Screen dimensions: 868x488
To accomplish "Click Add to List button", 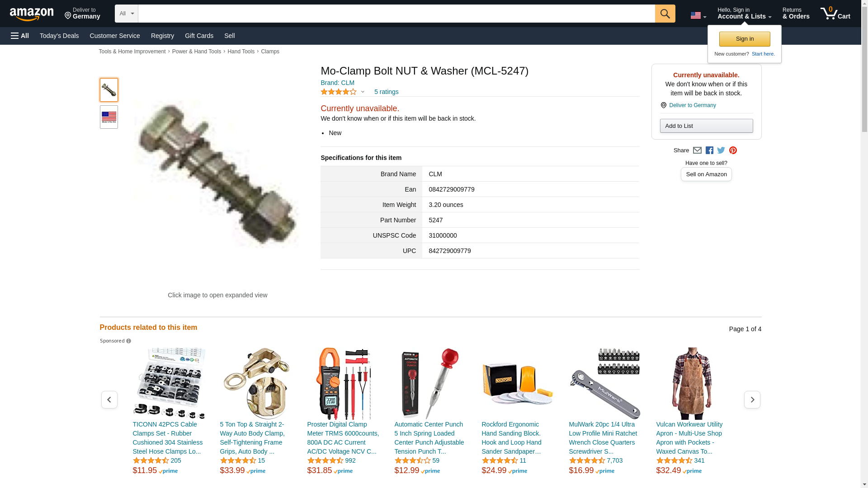I will tap(706, 126).
